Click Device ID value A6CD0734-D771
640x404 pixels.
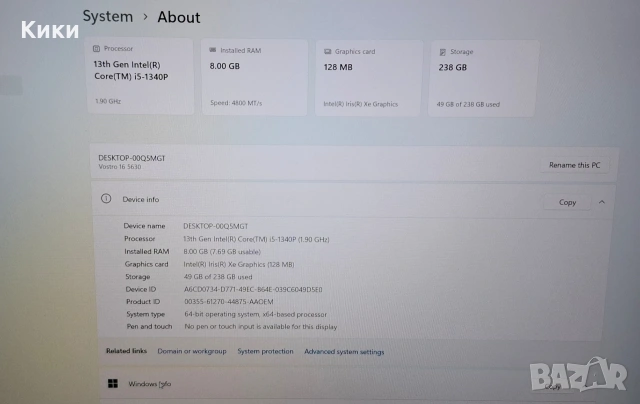[x=253, y=289]
